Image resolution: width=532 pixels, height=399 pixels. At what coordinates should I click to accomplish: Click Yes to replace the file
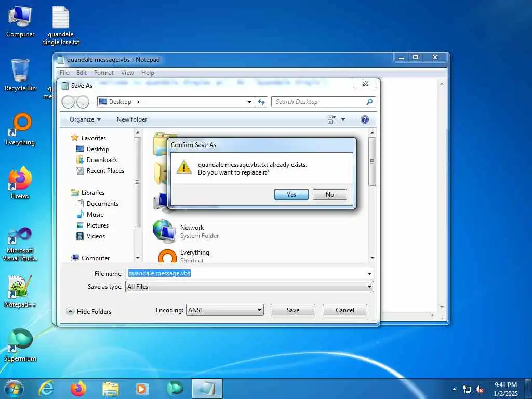(x=291, y=195)
